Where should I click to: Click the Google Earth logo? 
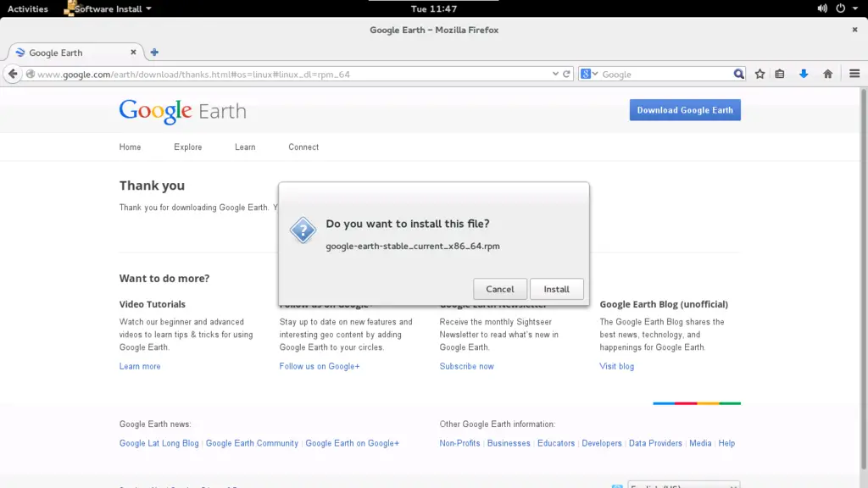point(183,111)
